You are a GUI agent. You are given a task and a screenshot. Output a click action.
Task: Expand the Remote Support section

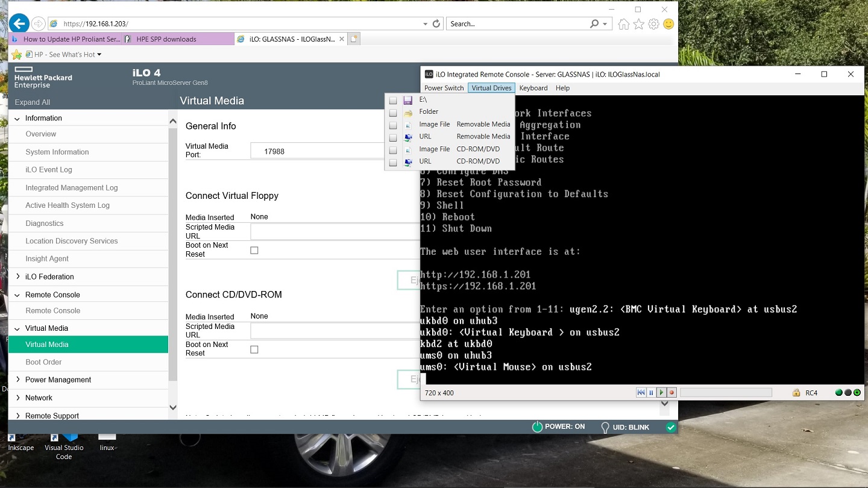(x=17, y=416)
